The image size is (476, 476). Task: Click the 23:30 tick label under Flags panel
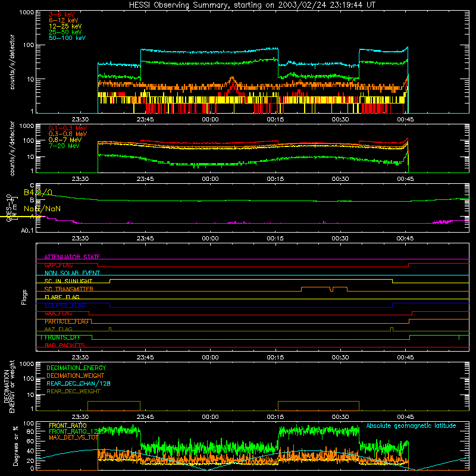pos(80,358)
